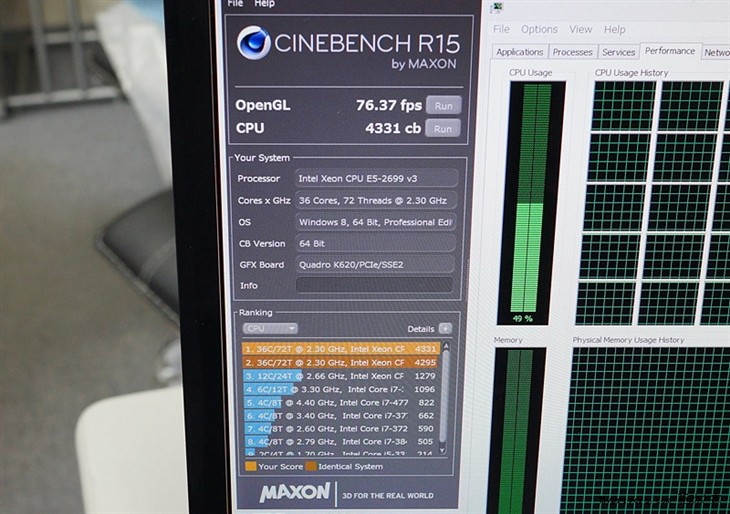
Task: Click ranking list scroll up arrow
Action: pos(446,346)
